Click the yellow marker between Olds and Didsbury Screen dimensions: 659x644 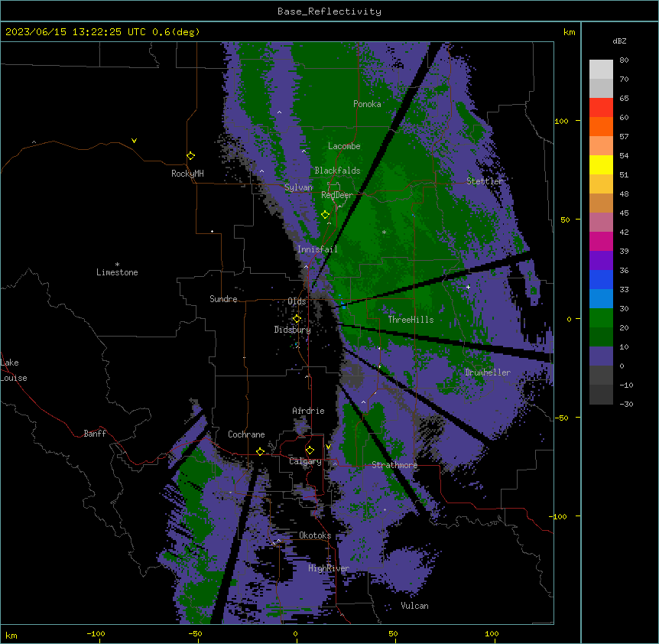pos(297,319)
